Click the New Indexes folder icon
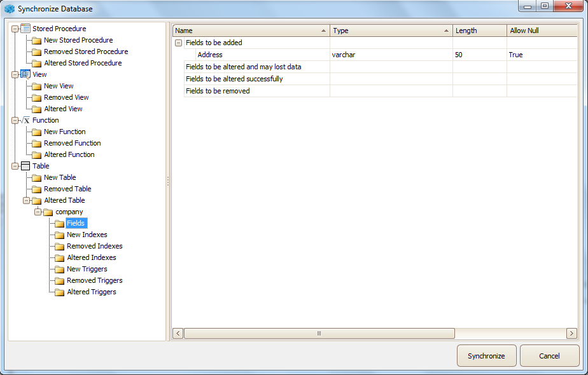Viewport: 588px width, 375px height. [x=59, y=235]
